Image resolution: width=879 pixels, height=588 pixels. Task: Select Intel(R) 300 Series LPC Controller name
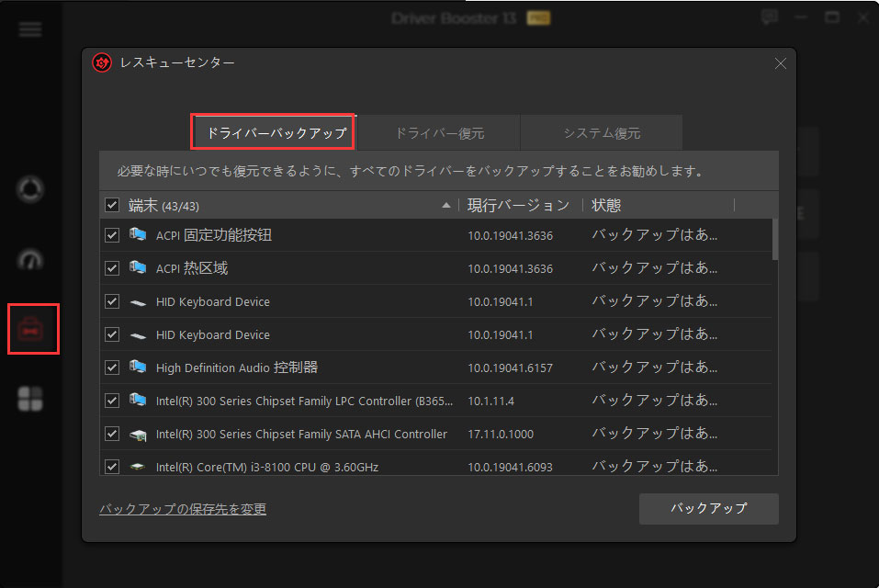[304, 401]
